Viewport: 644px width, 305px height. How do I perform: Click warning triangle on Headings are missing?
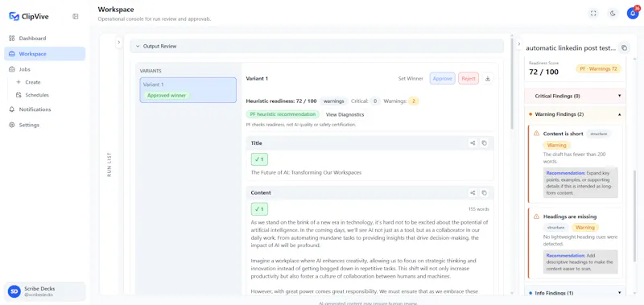(536, 216)
